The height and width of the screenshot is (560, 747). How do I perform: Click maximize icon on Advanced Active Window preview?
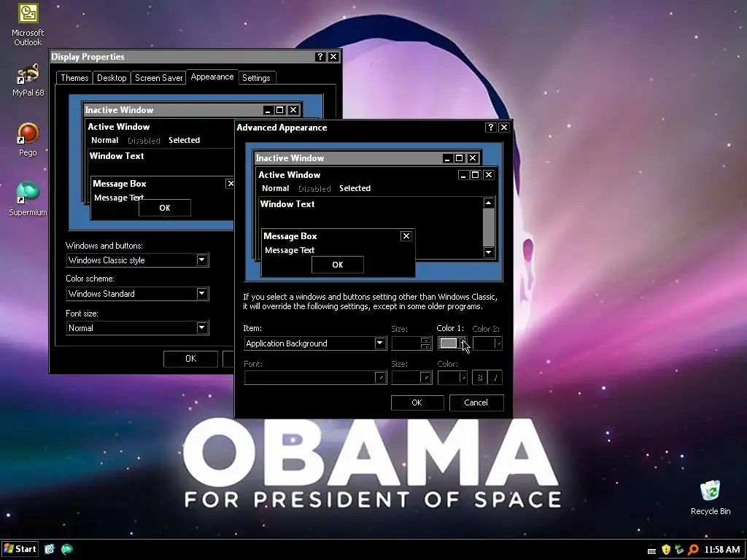(475, 175)
